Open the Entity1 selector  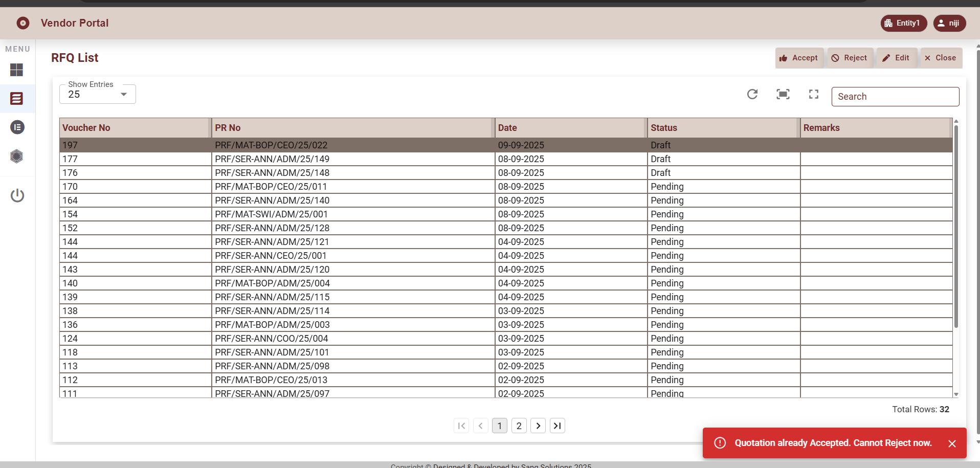(x=903, y=23)
